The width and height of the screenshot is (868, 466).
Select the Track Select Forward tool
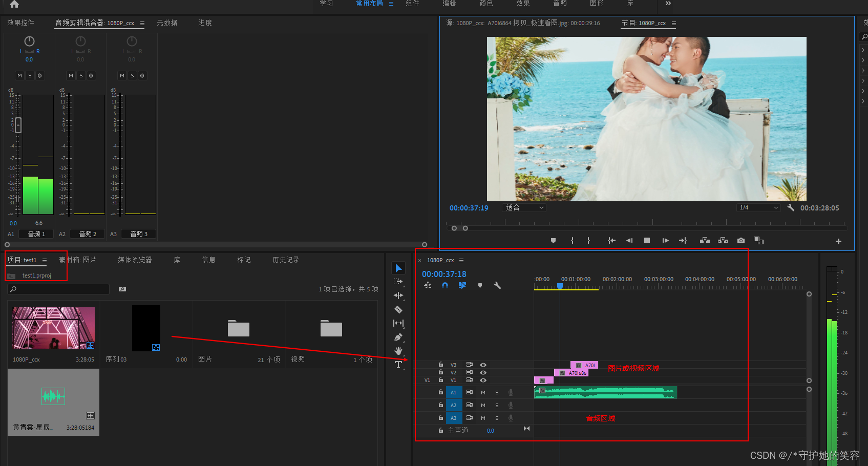(398, 282)
